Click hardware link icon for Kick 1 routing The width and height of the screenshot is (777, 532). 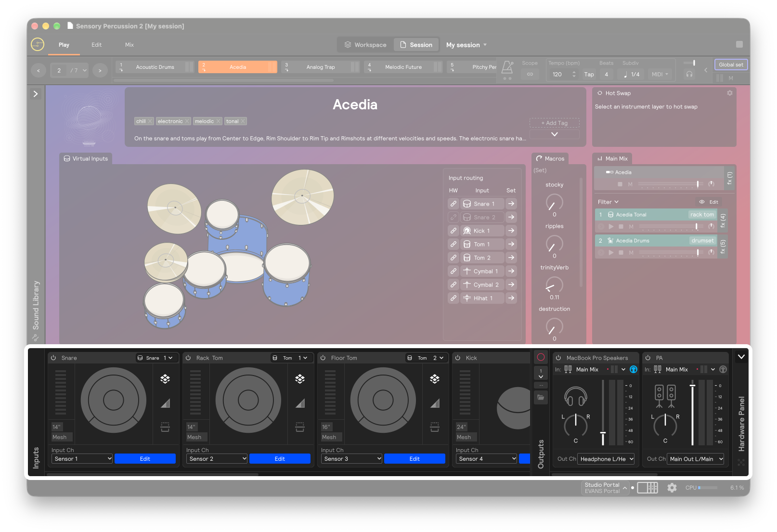[x=453, y=231]
